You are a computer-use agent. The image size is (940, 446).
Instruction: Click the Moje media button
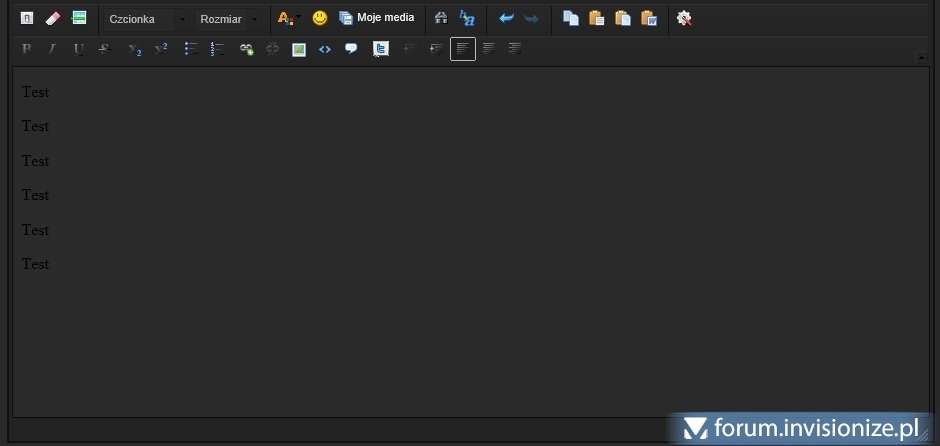coord(377,18)
